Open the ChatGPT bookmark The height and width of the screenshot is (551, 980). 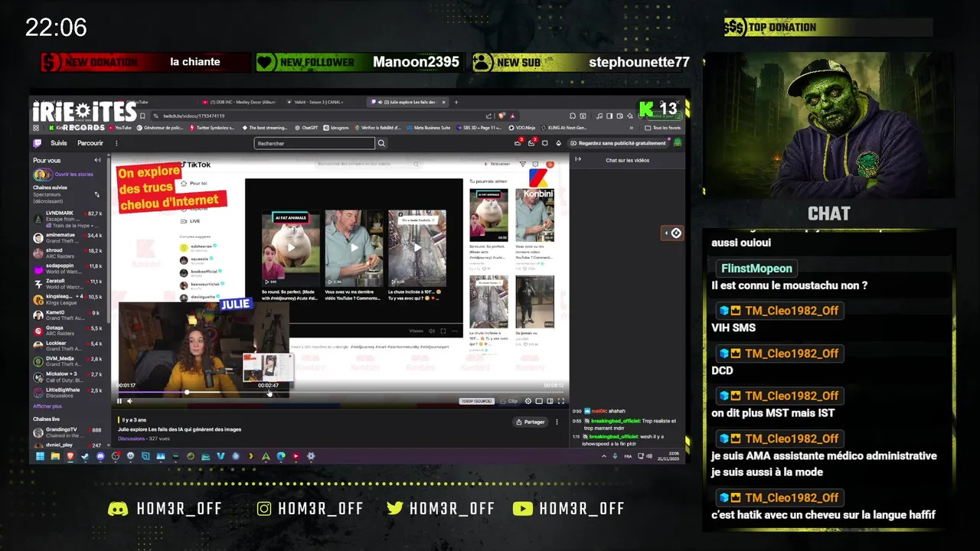point(305,128)
